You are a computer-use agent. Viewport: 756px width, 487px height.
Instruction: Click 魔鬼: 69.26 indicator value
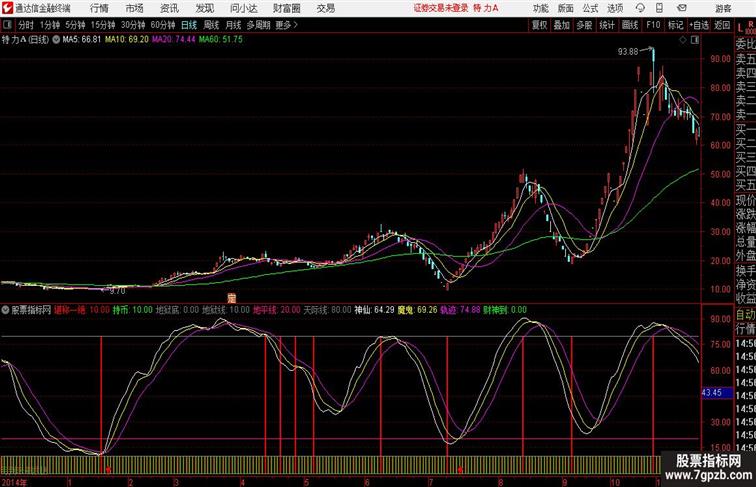[x=417, y=310]
